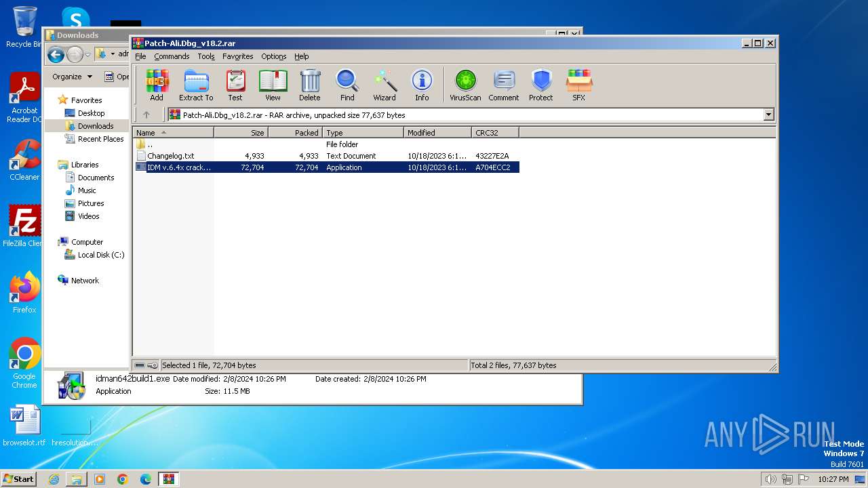868x488 pixels.
Task: Sort by the Size column header
Action: click(241, 132)
